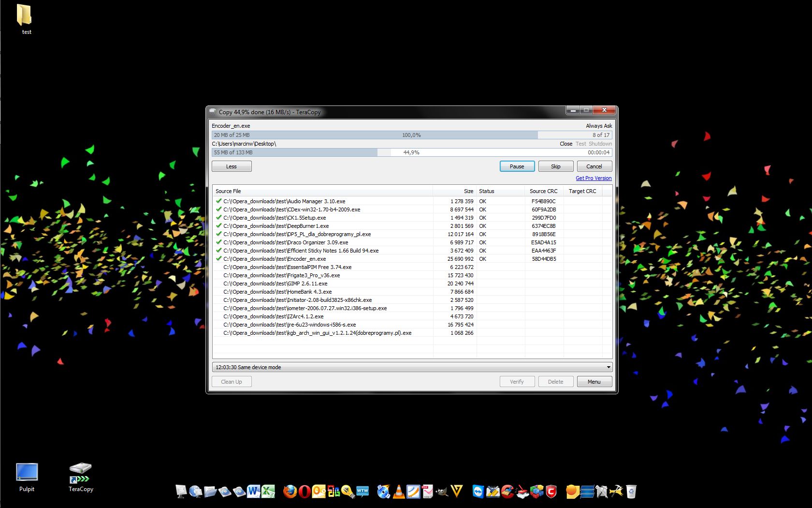Launch Firefox from the dock
812x508 pixels.
point(290,492)
